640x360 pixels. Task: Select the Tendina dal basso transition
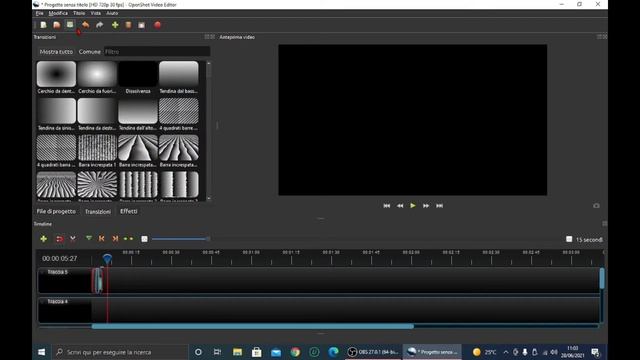click(179, 78)
